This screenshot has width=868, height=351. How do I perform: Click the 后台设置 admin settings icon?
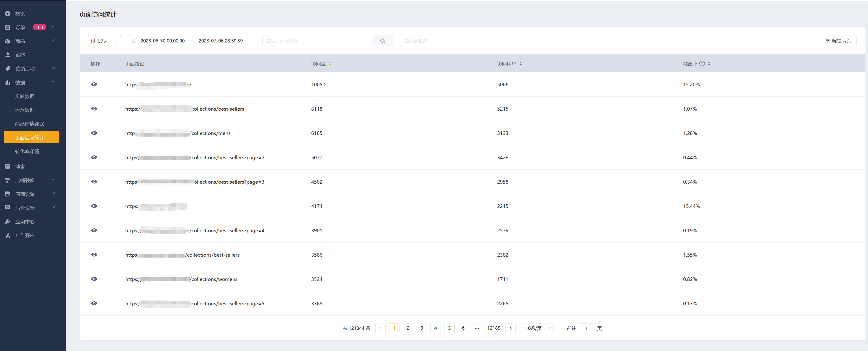(8, 208)
